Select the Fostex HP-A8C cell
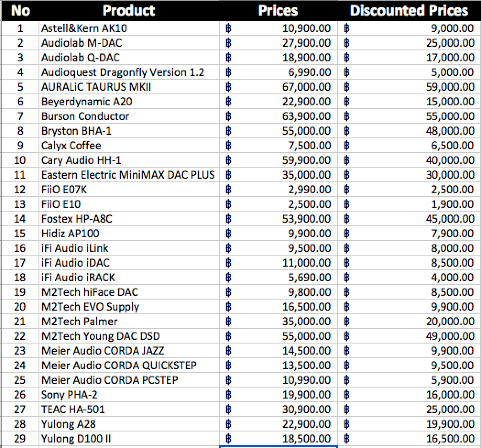The height and width of the screenshot is (448, 481). (x=77, y=219)
